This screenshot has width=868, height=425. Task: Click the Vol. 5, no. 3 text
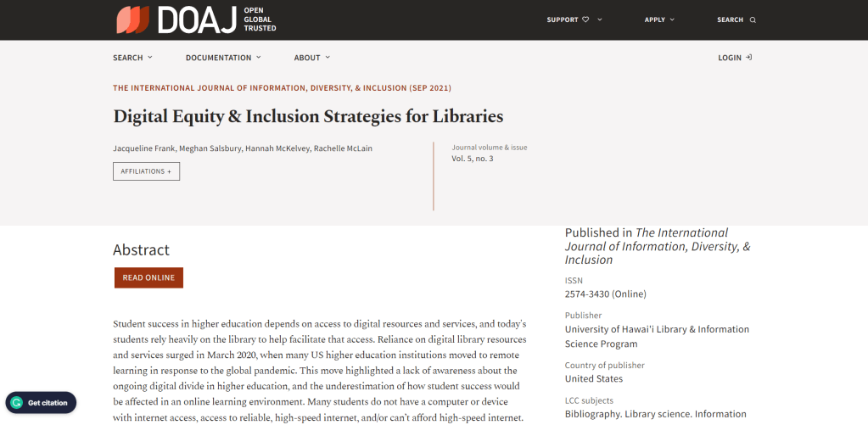[x=472, y=159]
